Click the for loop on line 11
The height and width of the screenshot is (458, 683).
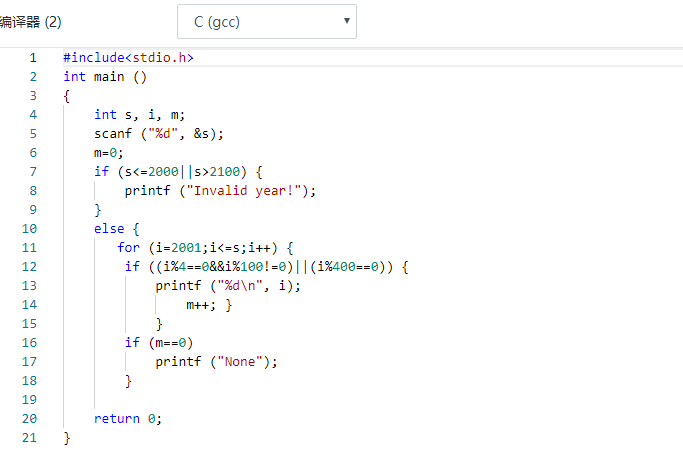click(205, 248)
